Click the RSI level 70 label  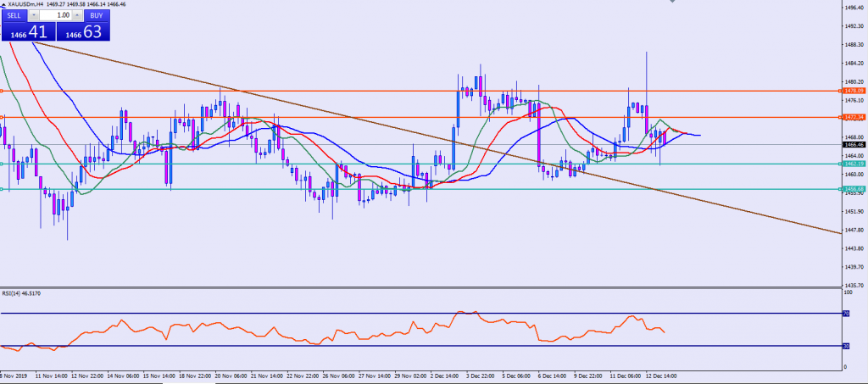point(845,314)
